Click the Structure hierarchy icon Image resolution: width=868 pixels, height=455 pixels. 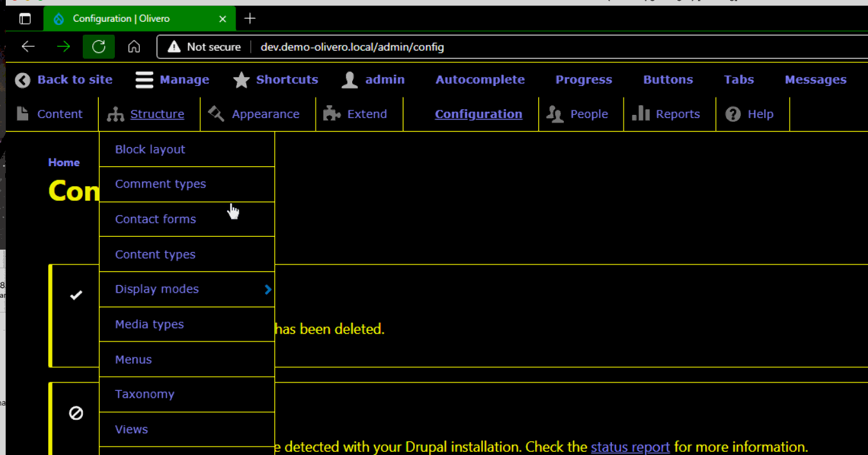[115, 114]
